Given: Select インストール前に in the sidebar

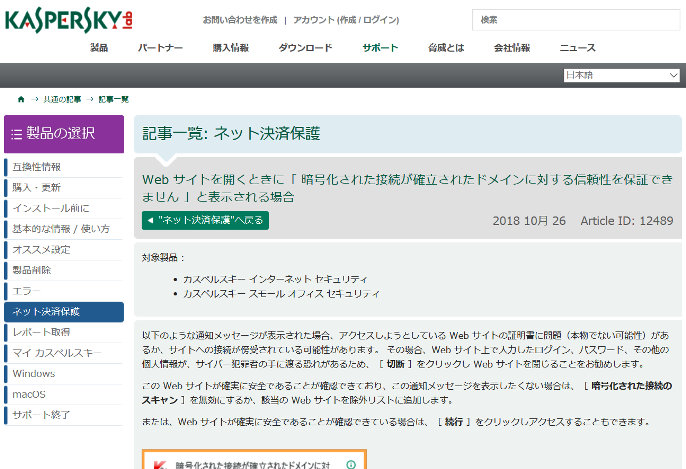Looking at the screenshot, I should [x=63, y=208].
